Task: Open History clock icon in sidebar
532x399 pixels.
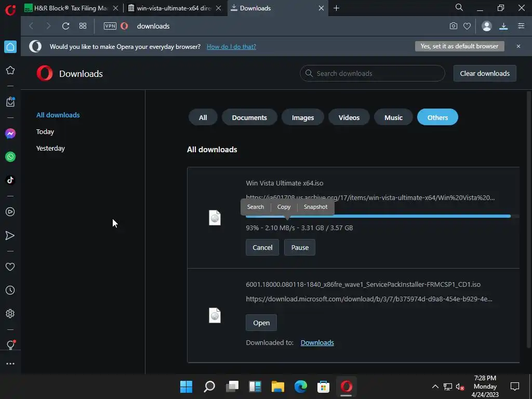Action: (10, 290)
